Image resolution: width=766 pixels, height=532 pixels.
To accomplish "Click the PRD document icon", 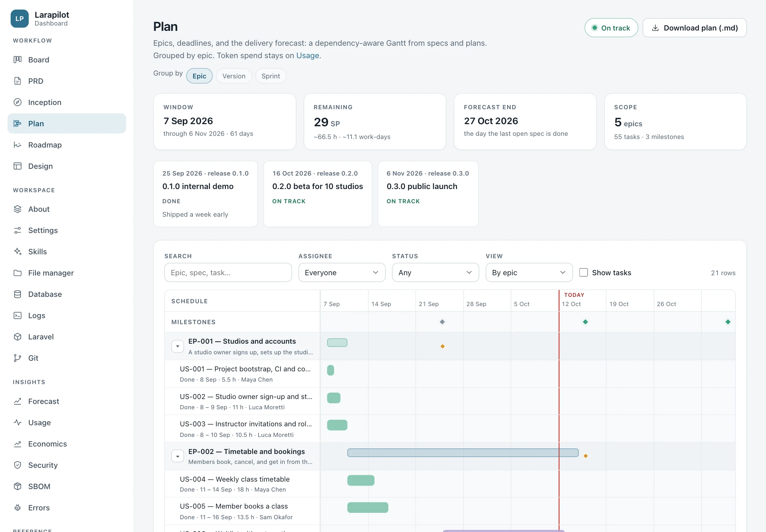I will click(17, 81).
